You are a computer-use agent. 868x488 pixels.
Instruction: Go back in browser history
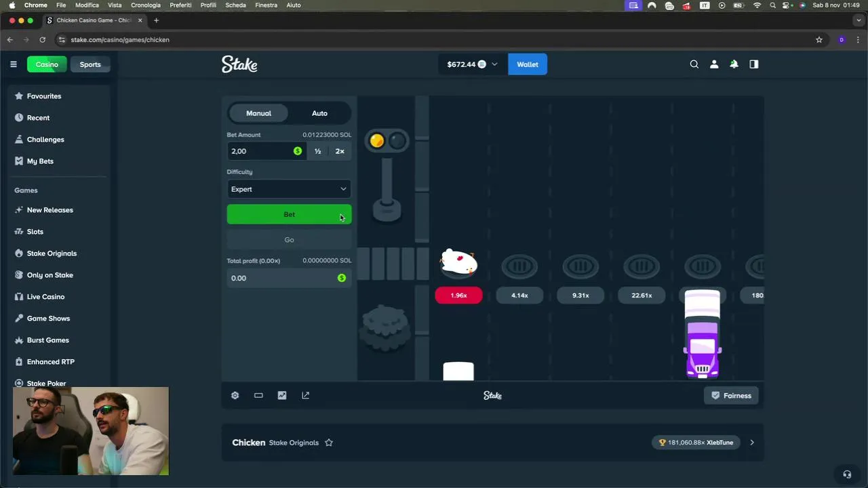click(10, 40)
